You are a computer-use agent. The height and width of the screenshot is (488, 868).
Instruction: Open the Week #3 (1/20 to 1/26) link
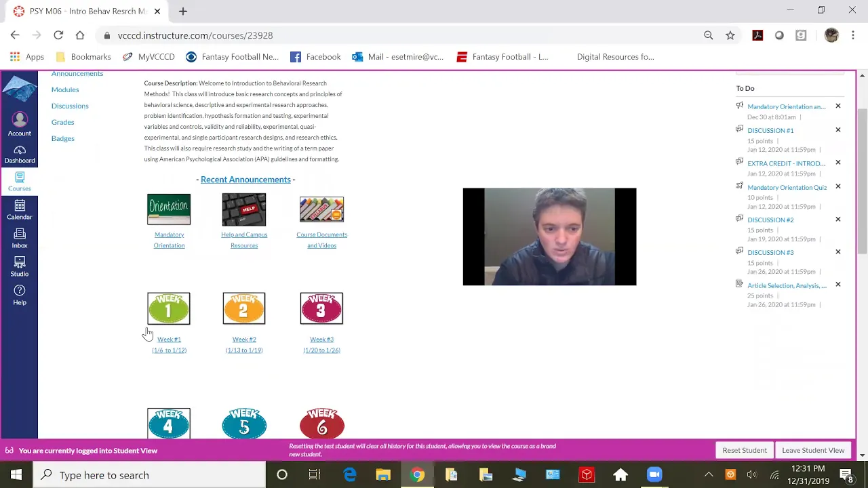tap(321, 344)
